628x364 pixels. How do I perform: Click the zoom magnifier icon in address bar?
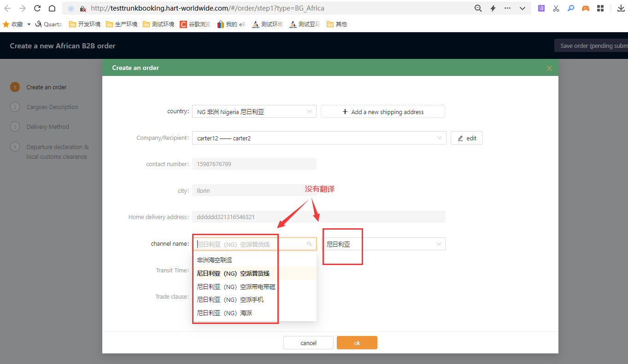pos(478,8)
